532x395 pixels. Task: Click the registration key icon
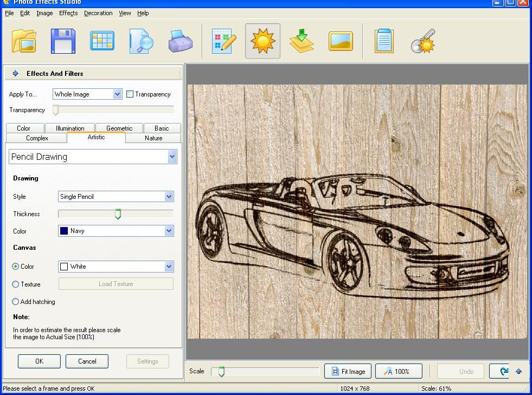pyautogui.click(x=424, y=40)
